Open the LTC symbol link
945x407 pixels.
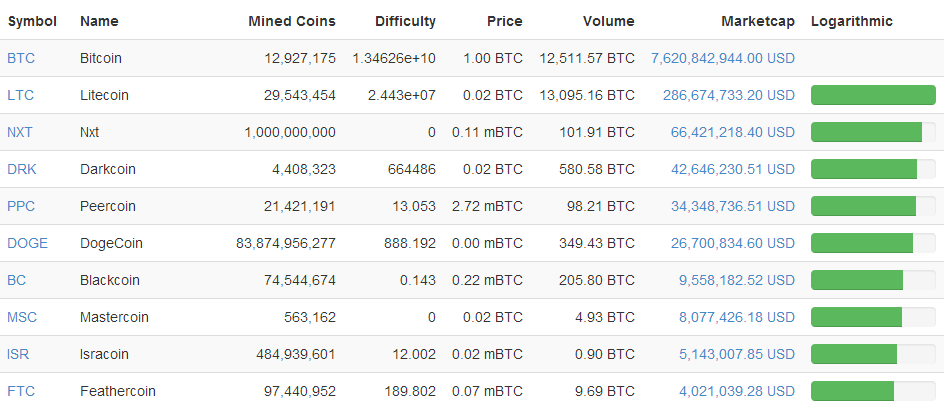click(x=20, y=95)
